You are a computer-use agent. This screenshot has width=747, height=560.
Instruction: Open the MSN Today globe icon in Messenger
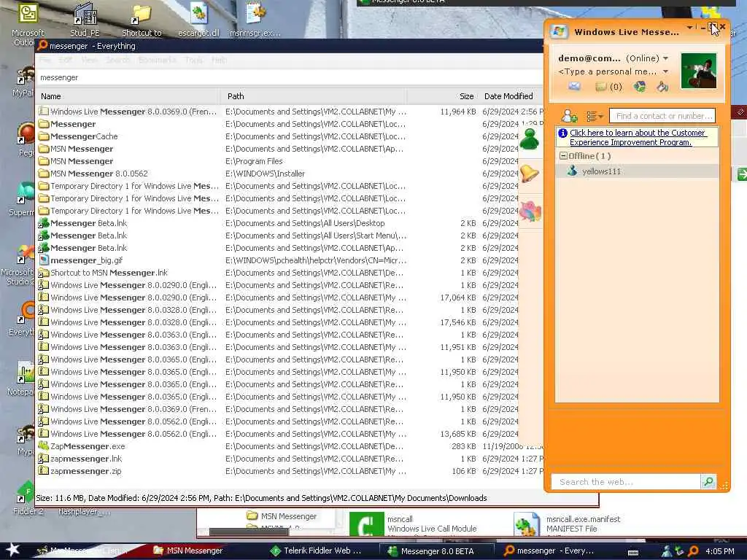pyautogui.click(x=640, y=86)
